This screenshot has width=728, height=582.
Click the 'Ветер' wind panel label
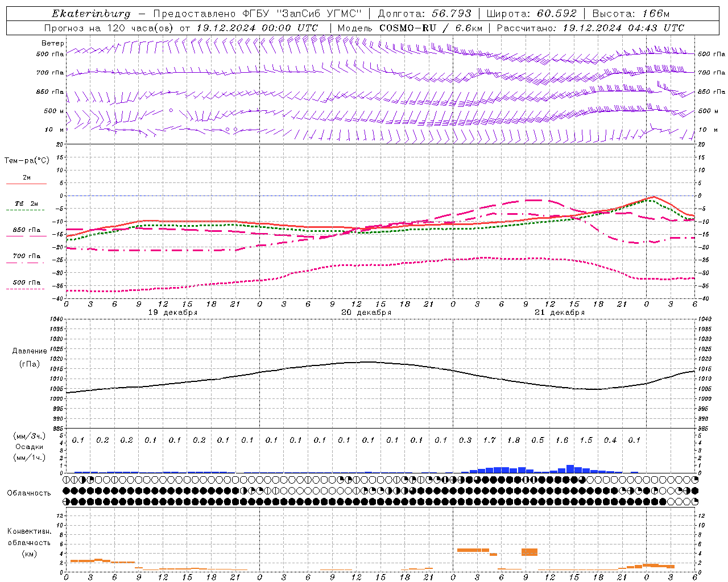click(x=53, y=43)
